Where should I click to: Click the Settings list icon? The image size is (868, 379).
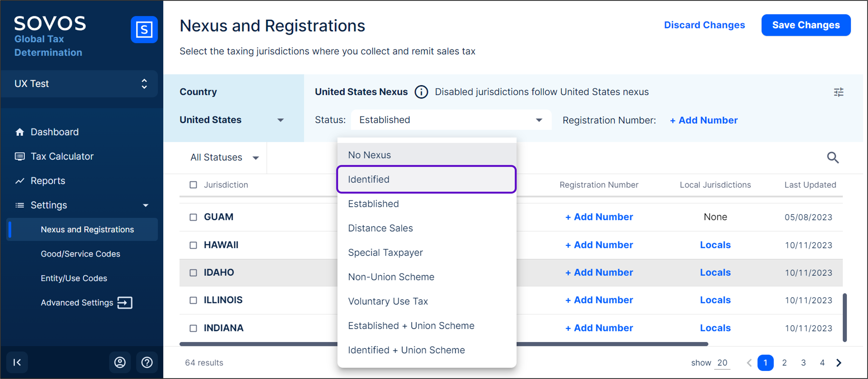click(x=20, y=205)
